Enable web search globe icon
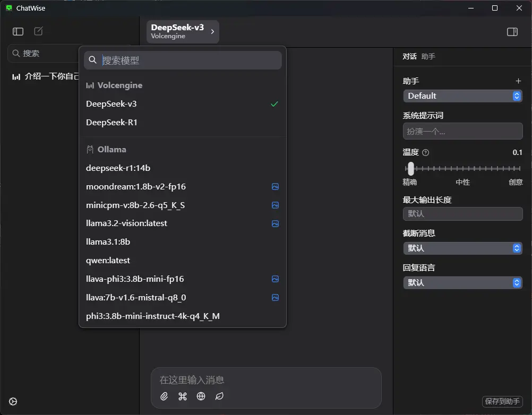This screenshot has height=415, width=532. [201, 396]
